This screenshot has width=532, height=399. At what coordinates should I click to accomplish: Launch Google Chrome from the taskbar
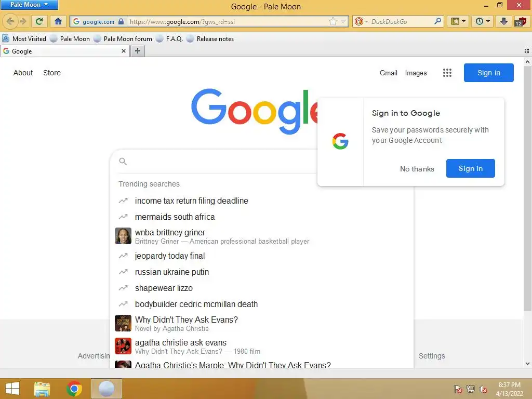point(74,389)
